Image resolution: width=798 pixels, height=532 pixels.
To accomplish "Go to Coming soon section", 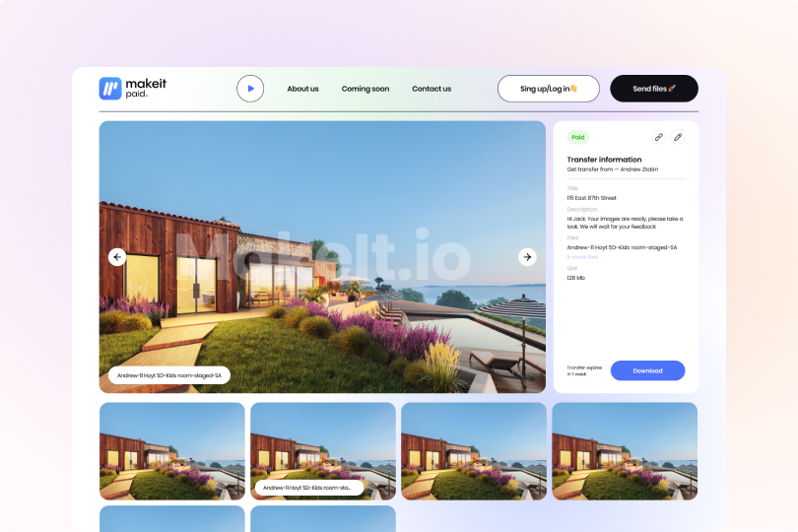I will click(366, 89).
